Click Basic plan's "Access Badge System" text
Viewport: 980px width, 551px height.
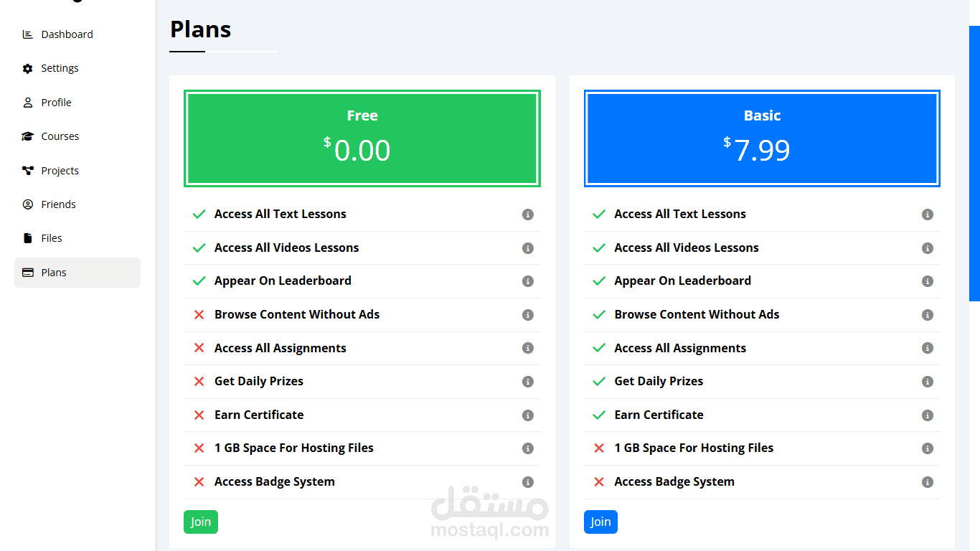674,481
